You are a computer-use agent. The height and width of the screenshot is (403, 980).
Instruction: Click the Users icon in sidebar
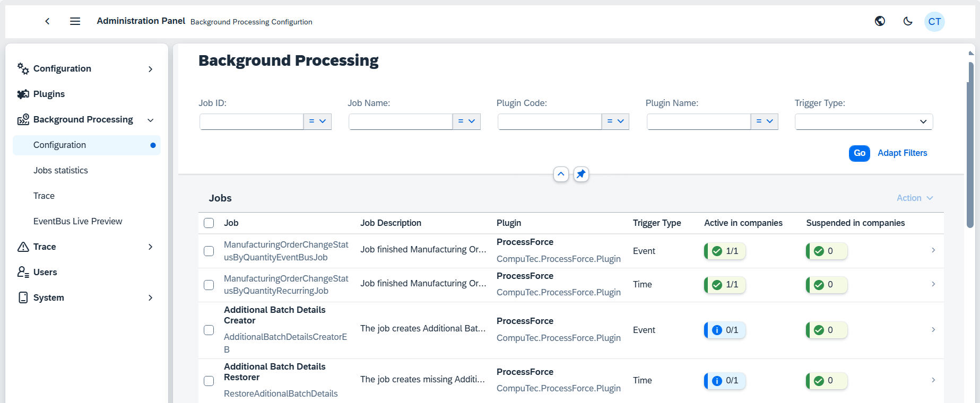pyautogui.click(x=23, y=272)
